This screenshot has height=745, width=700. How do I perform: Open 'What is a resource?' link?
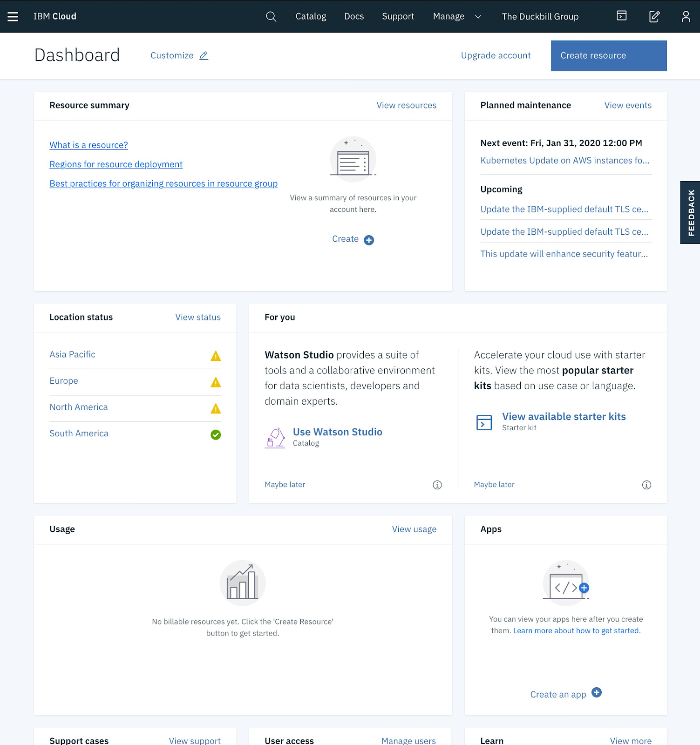tap(88, 145)
